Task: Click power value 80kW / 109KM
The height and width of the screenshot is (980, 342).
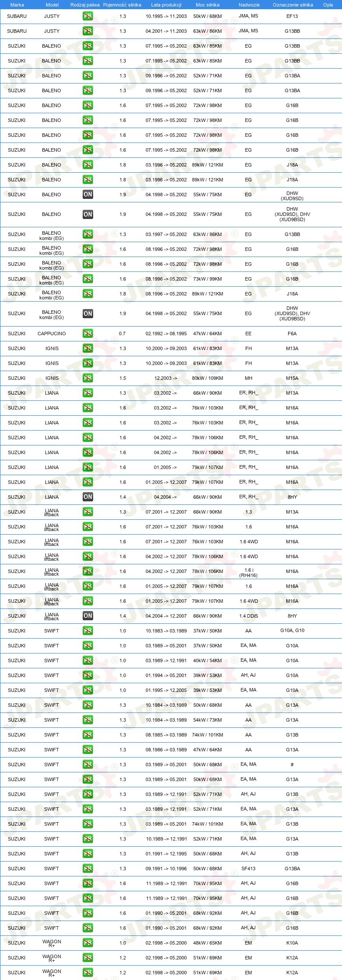Action: click(x=207, y=378)
